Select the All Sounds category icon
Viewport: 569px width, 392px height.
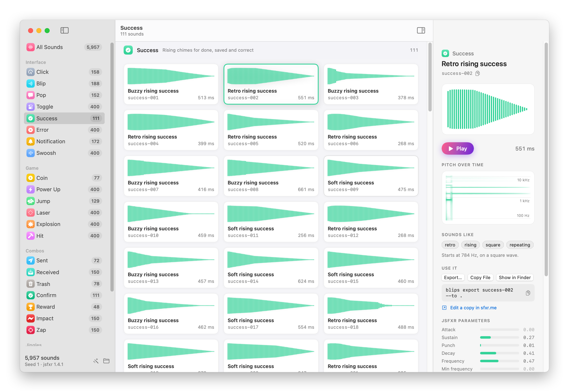coord(30,47)
